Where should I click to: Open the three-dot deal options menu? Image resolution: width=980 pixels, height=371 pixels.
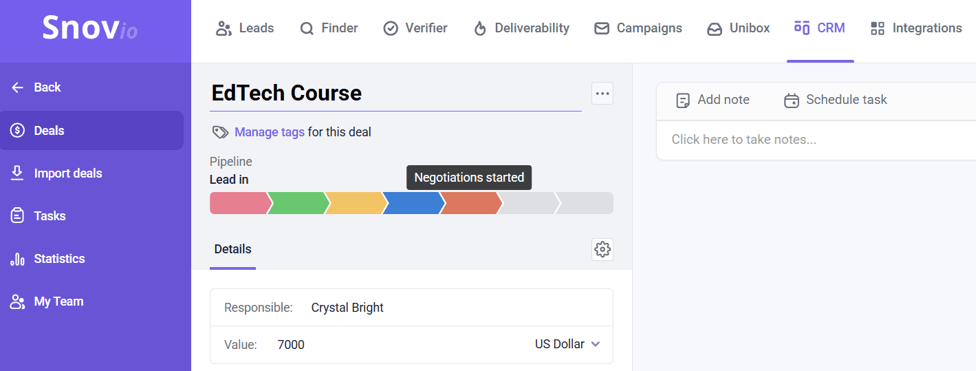coord(602,94)
